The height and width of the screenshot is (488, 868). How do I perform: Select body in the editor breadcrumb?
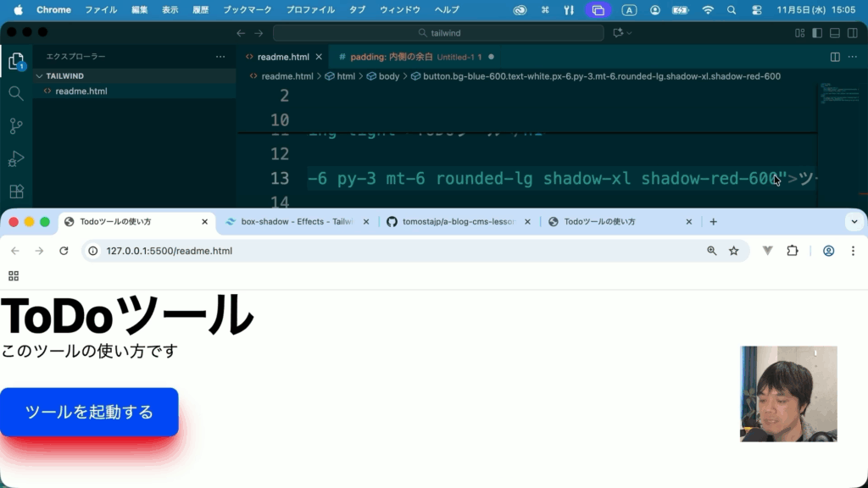coord(388,76)
